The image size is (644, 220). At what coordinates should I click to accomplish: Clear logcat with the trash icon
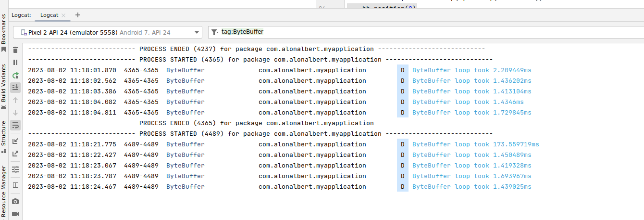pos(15,50)
